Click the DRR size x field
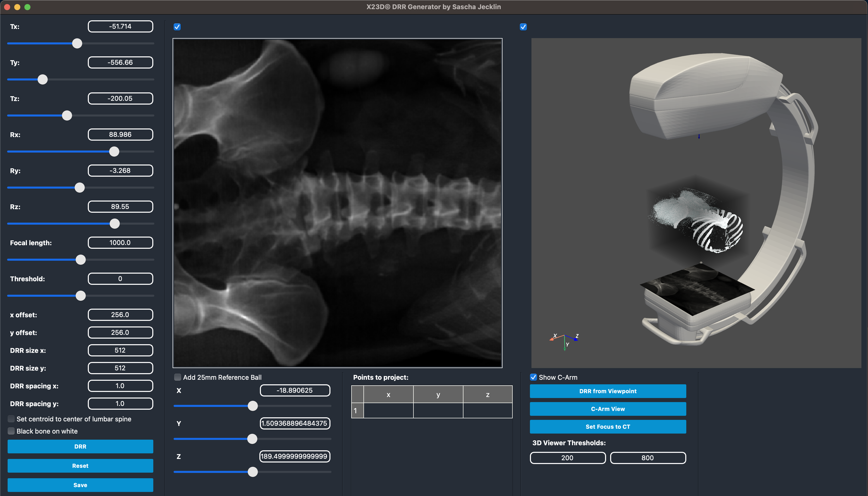The image size is (868, 496). [x=120, y=350]
